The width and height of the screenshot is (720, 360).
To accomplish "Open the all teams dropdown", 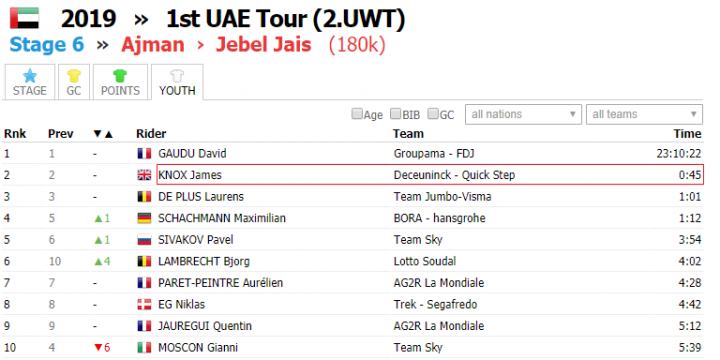I will (644, 114).
